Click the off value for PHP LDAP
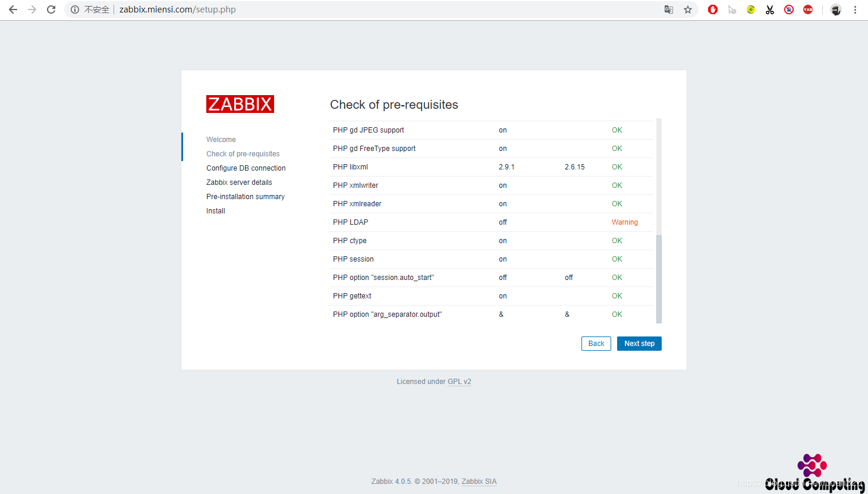Screen dimensions: 868x494 tap(503, 222)
